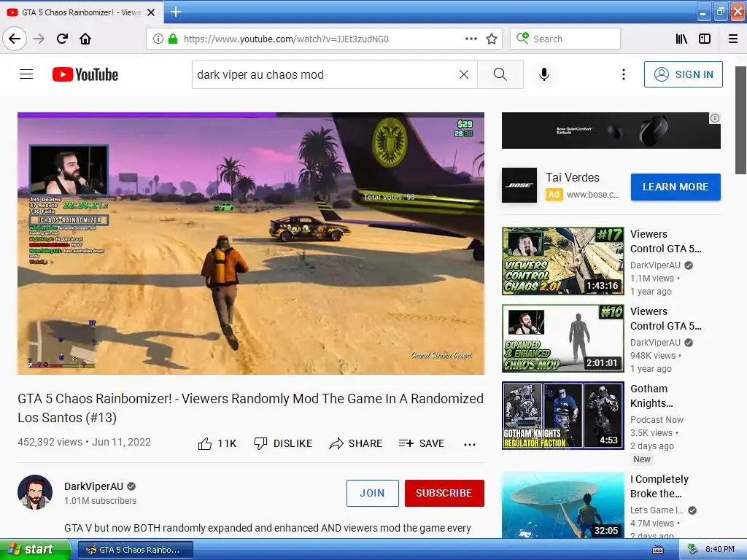Viewport: 747px width, 560px height.
Task: Open YouTube settings three-dot menu
Action: [x=623, y=74]
